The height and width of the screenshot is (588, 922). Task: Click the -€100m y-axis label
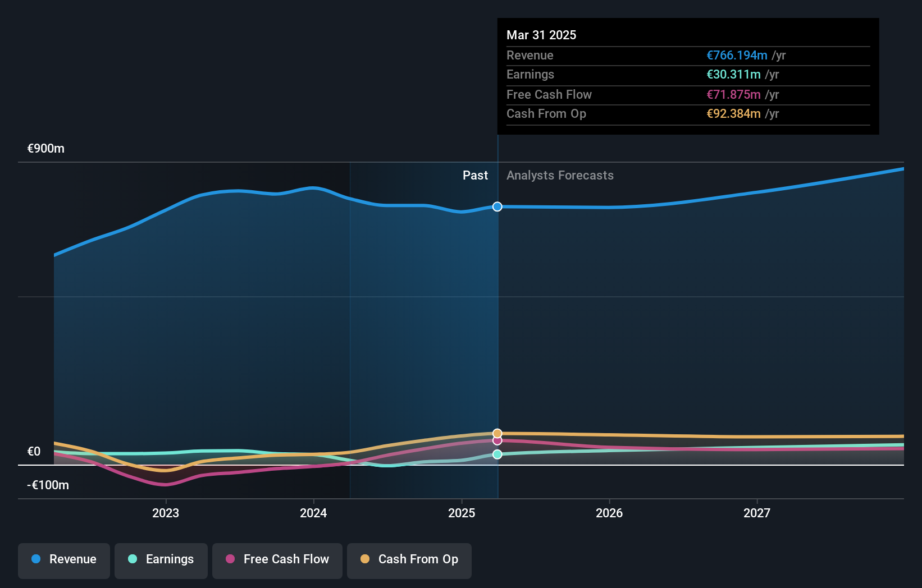[48, 485]
